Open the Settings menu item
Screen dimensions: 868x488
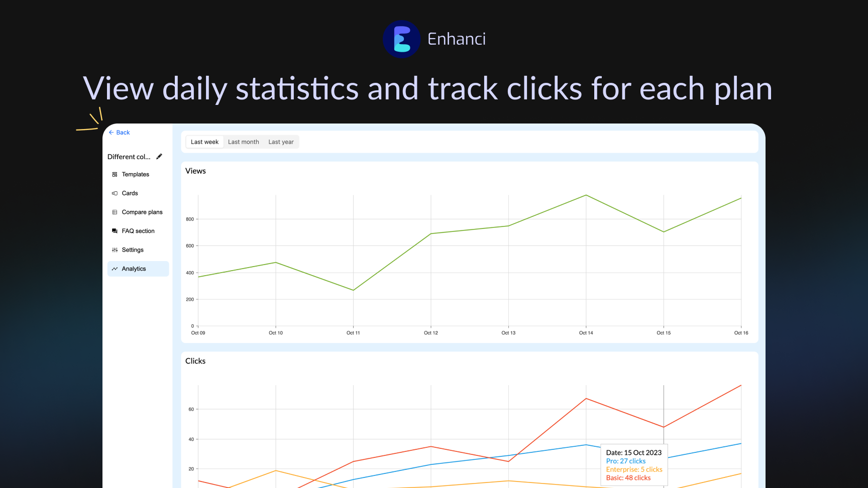coord(138,250)
